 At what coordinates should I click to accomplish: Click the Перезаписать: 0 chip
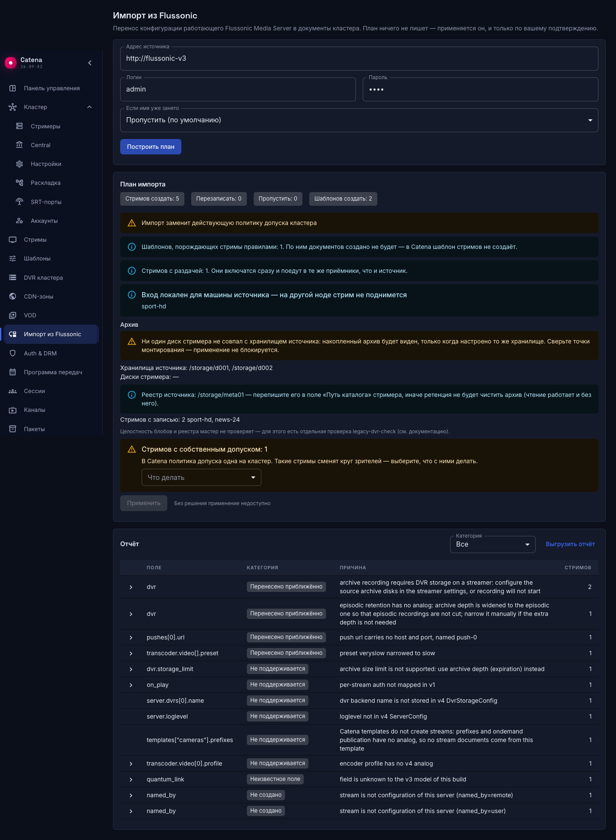219,198
